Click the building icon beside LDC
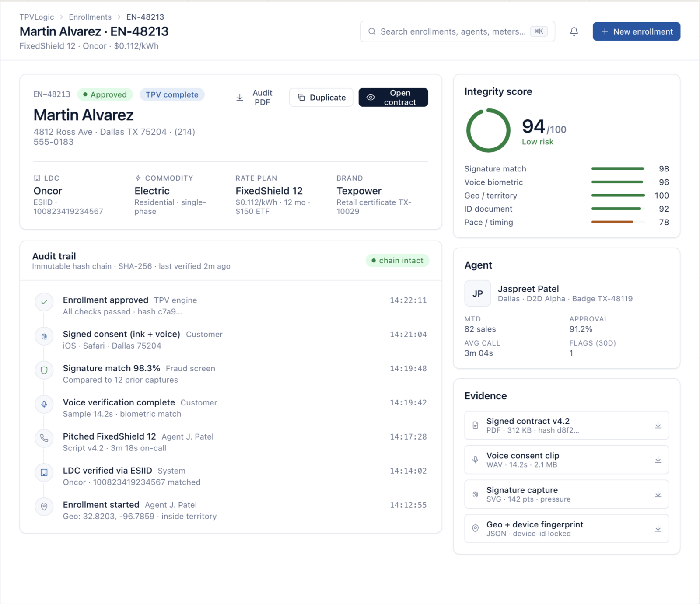700x604 pixels. click(x=37, y=178)
